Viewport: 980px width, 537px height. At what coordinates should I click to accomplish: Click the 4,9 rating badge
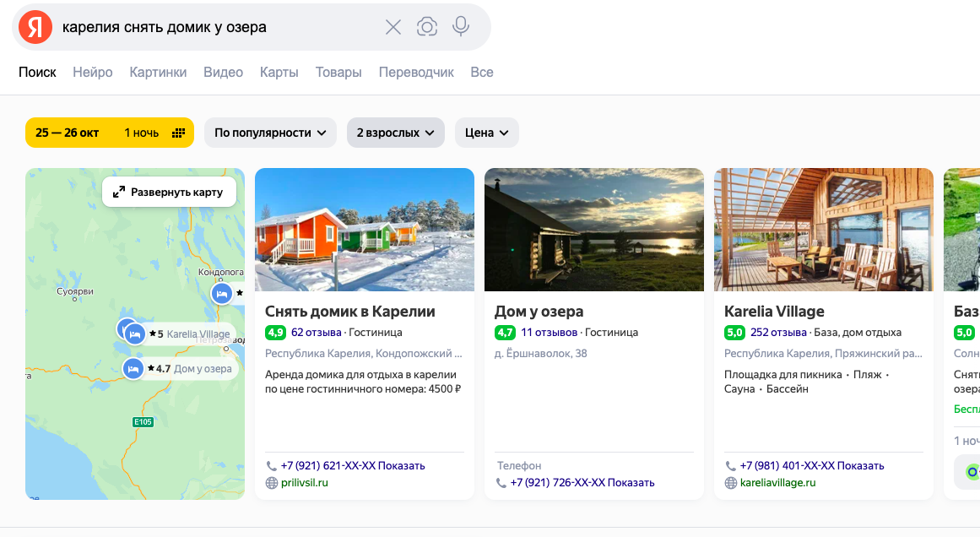pos(276,333)
